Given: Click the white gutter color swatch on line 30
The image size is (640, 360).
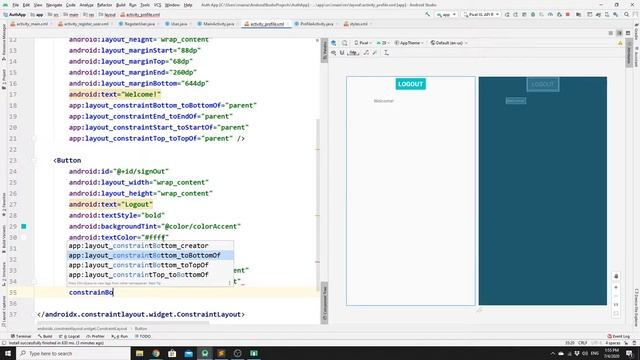Looking at the screenshot, I should (24, 238).
